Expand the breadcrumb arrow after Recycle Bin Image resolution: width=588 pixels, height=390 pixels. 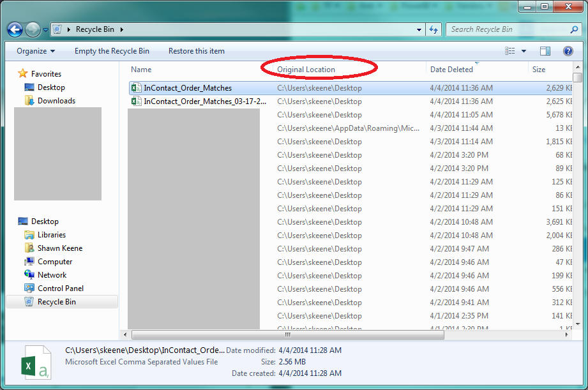(x=122, y=29)
